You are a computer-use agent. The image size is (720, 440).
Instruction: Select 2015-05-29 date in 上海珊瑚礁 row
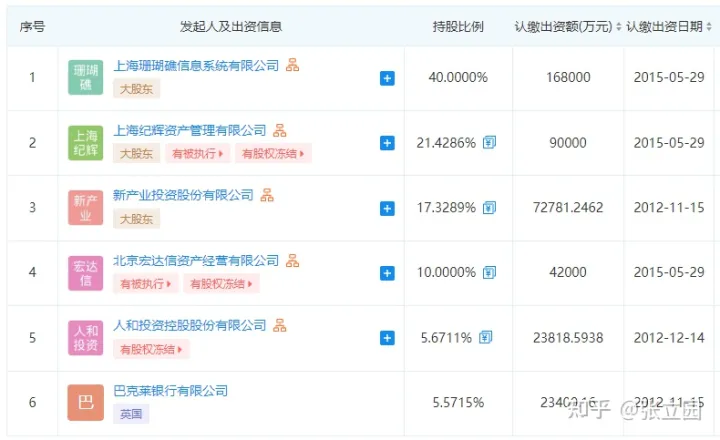(669, 77)
